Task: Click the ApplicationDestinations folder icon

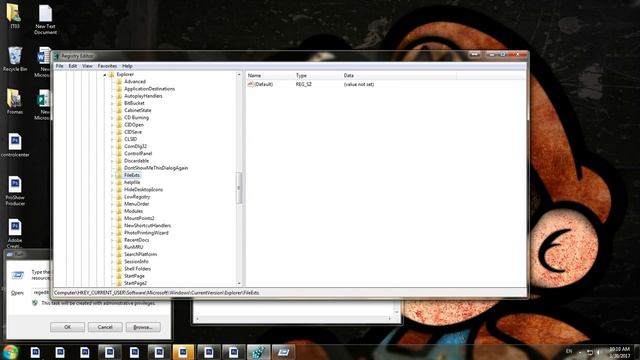Action: pyautogui.click(x=119, y=89)
